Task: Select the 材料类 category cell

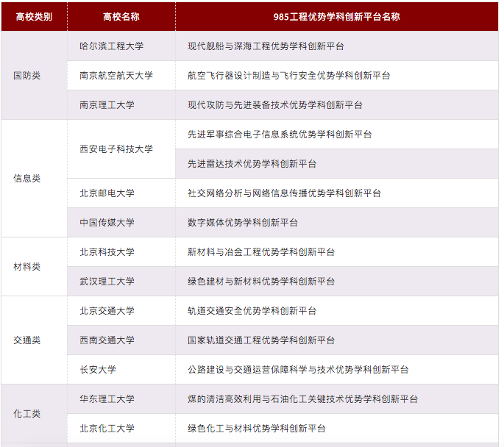Action: [34, 267]
